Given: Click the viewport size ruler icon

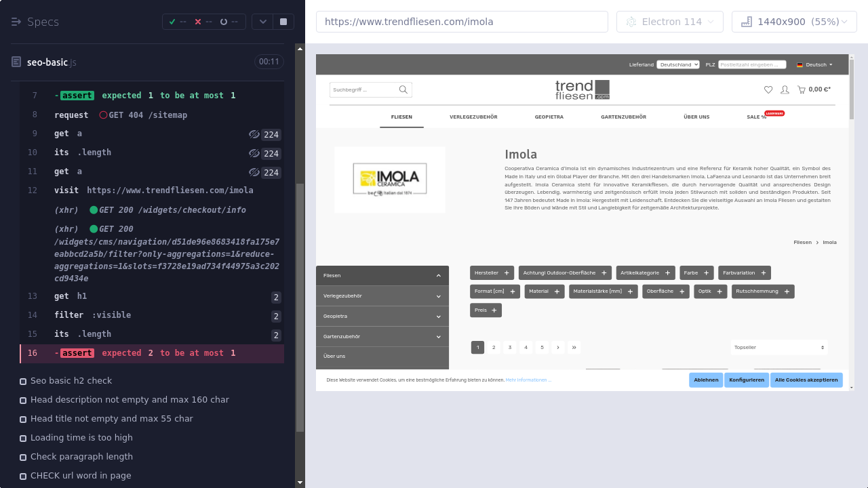Looking at the screenshot, I should [747, 22].
